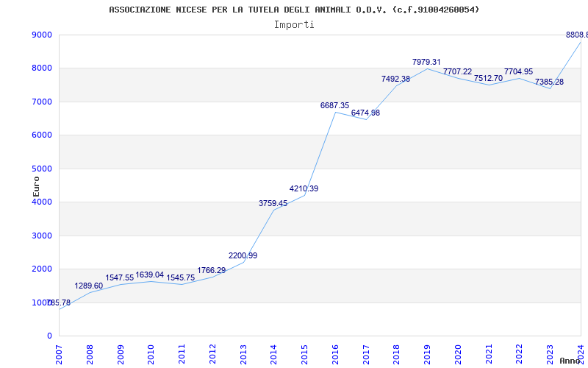Click x-axis year 2020
This screenshot has width=588, height=368.
pos(458,354)
